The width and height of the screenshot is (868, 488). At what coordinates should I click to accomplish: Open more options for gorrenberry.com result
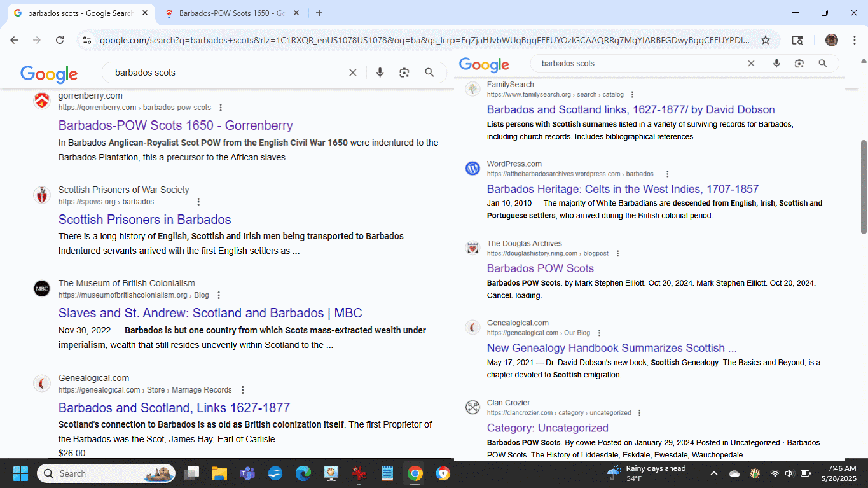[221, 108]
